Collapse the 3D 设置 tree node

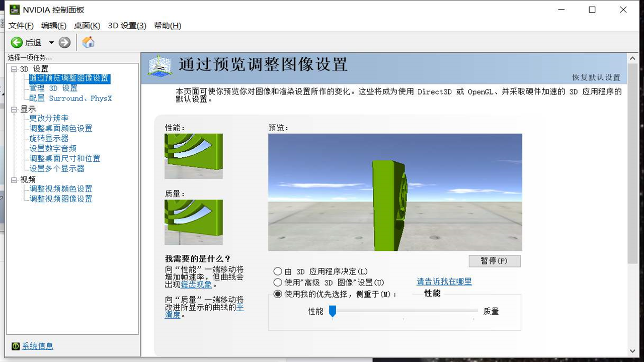coord(14,69)
